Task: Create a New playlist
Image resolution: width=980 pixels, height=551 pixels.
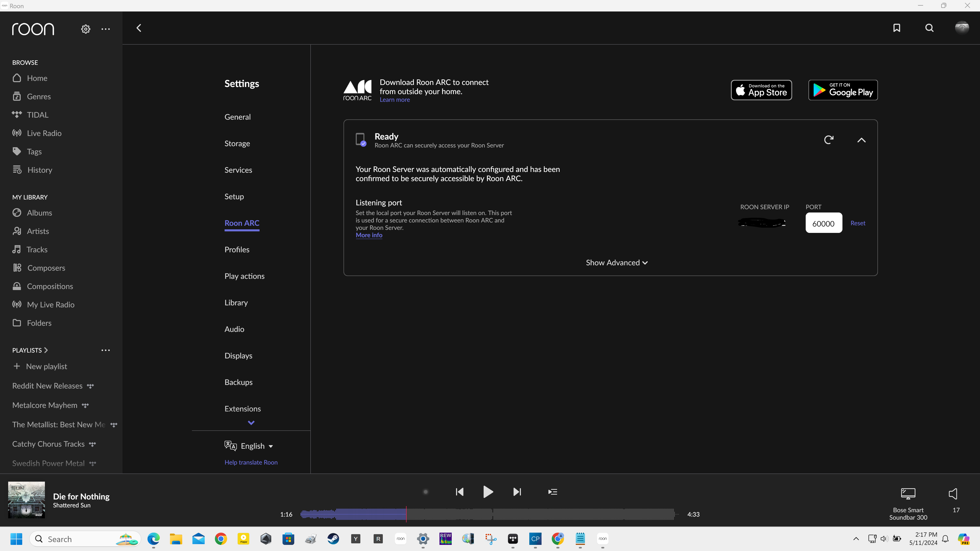Action: (x=40, y=366)
